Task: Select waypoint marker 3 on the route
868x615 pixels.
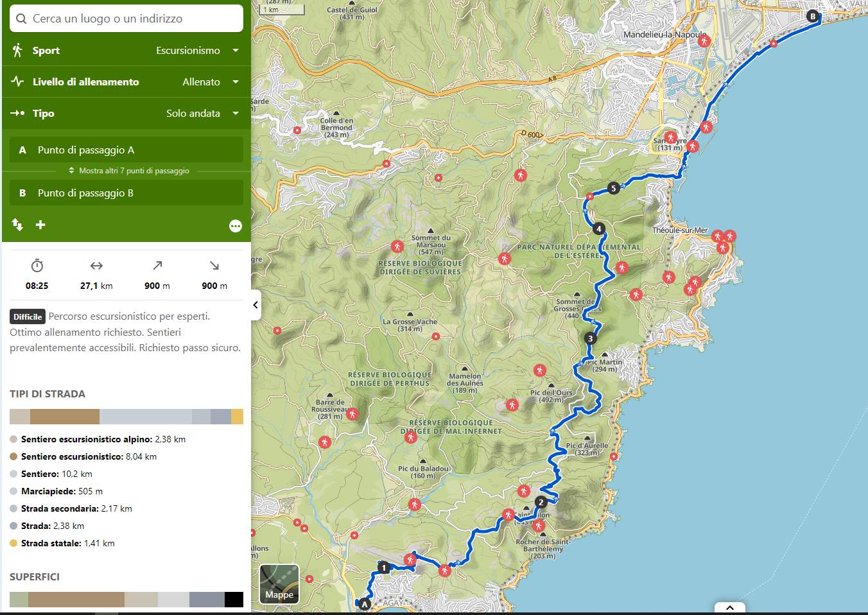Action: tap(590, 338)
